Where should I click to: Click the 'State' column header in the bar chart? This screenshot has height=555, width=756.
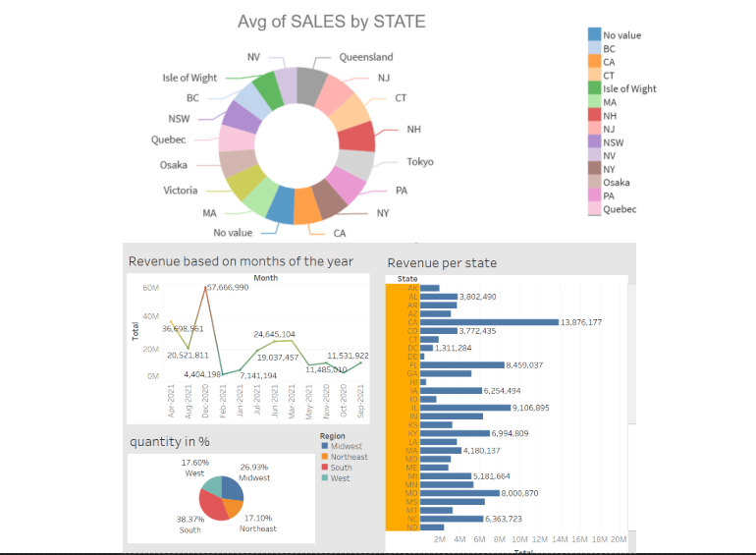(x=406, y=279)
